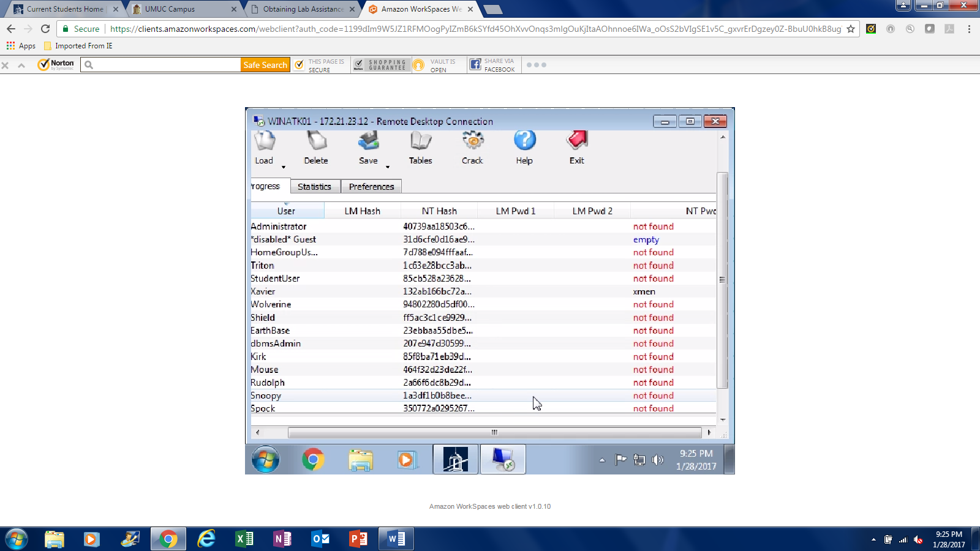Click the Load toolbar icon
980x551 pixels.
[x=264, y=148]
